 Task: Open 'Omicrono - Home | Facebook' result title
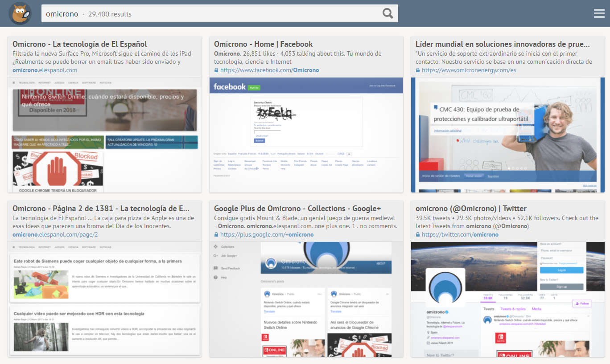(263, 44)
